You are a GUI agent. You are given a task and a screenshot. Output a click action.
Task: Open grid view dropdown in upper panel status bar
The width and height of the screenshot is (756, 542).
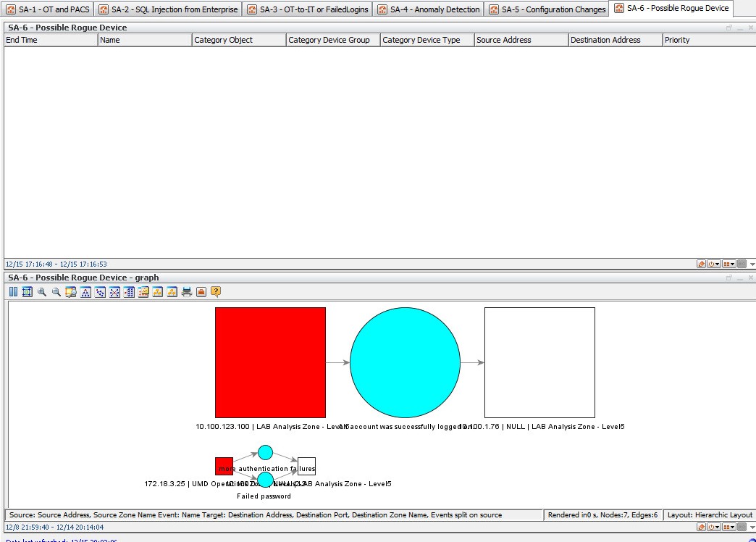(x=728, y=264)
